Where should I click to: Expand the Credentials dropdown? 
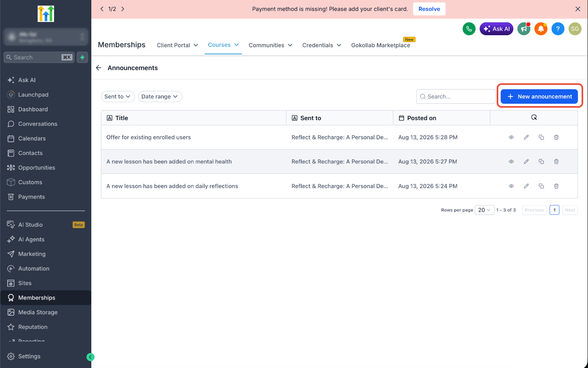pos(322,45)
